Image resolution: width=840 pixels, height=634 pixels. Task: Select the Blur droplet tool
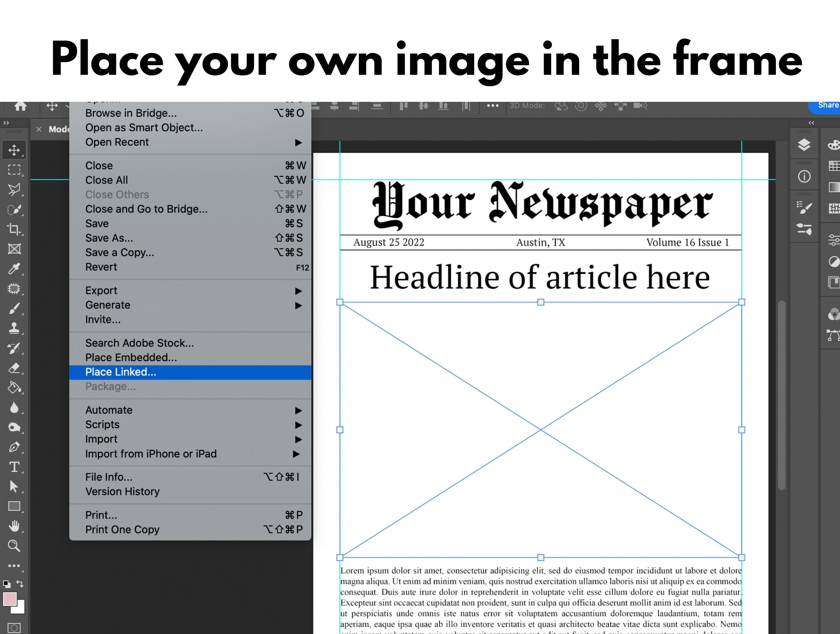coord(15,408)
